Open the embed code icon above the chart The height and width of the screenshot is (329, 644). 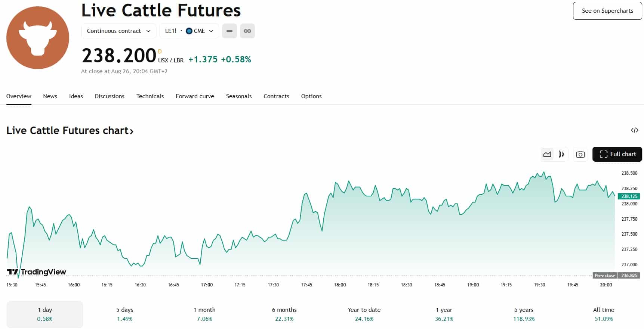pos(634,130)
